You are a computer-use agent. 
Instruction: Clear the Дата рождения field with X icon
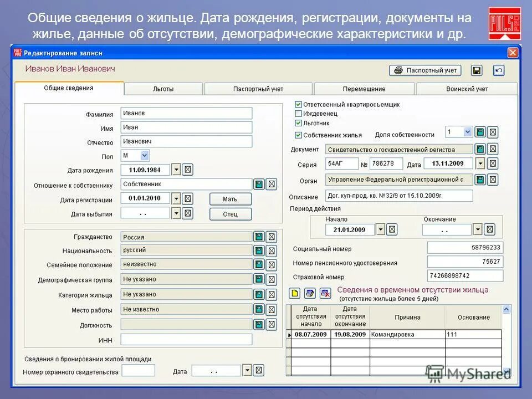[x=188, y=170]
